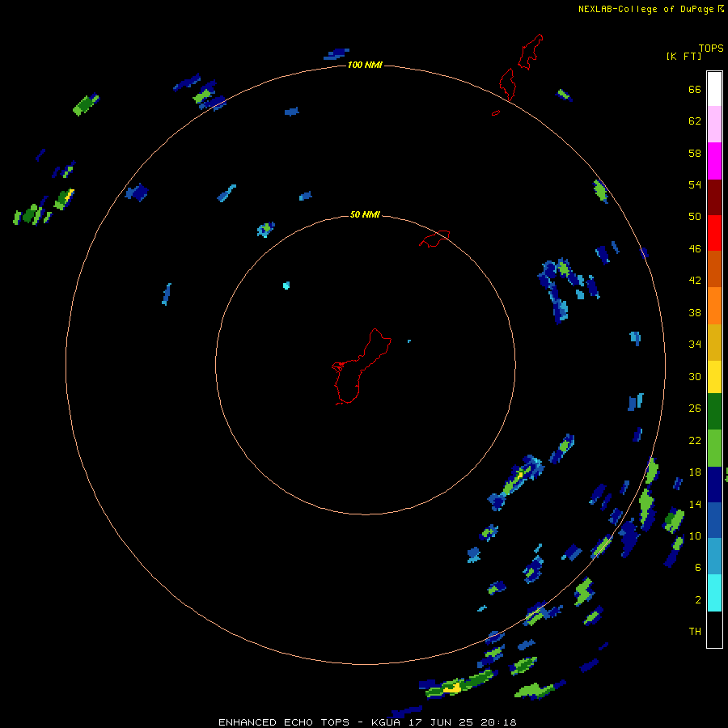The width and height of the screenshot is (728, 728).
Task: Click the 50 NMI range ring label
Action: 365,214
